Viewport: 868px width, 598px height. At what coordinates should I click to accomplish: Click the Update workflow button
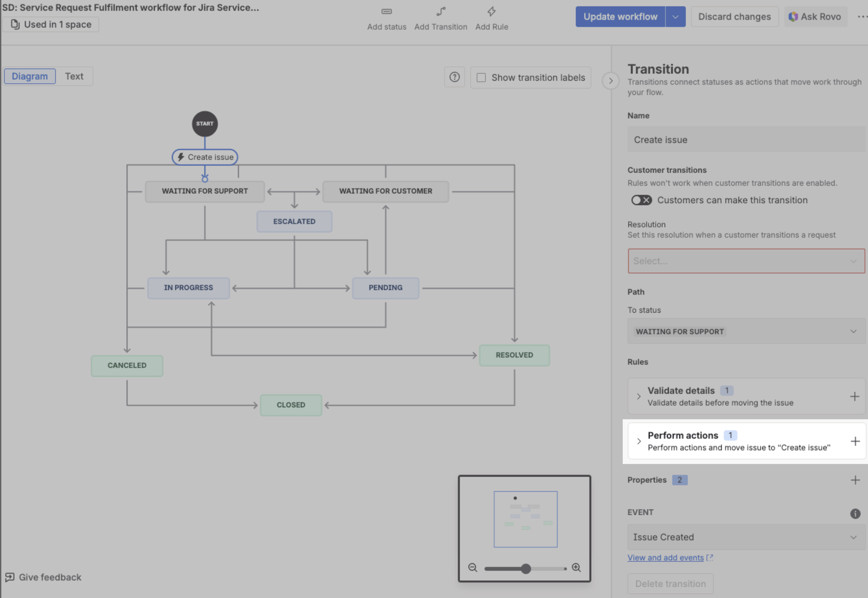pos(620,16)
